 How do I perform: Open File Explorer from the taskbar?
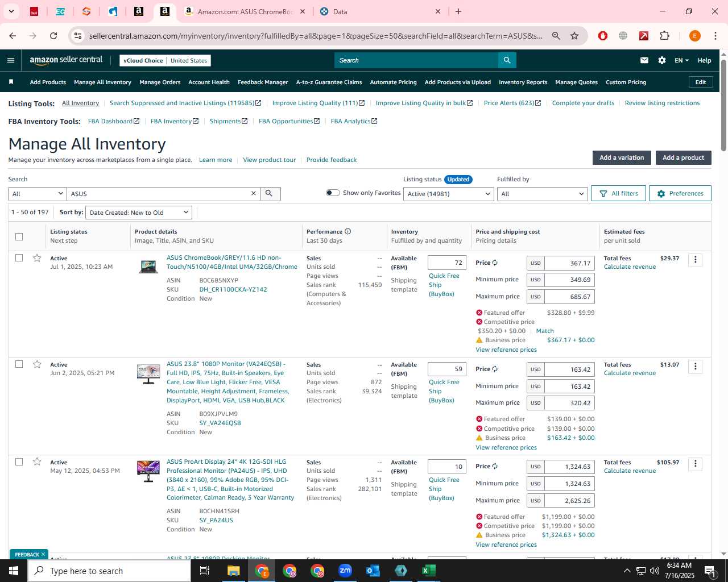[x=233, y=571]
